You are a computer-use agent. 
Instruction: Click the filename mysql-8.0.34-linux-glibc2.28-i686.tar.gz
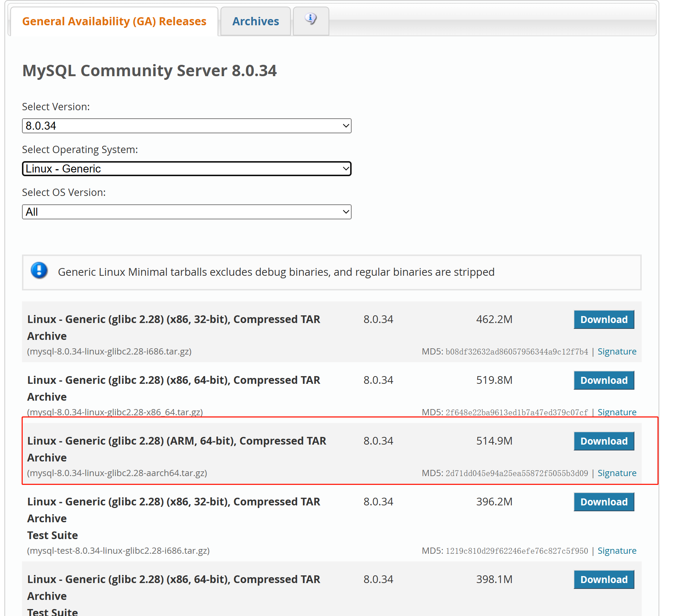pos(110,352)
